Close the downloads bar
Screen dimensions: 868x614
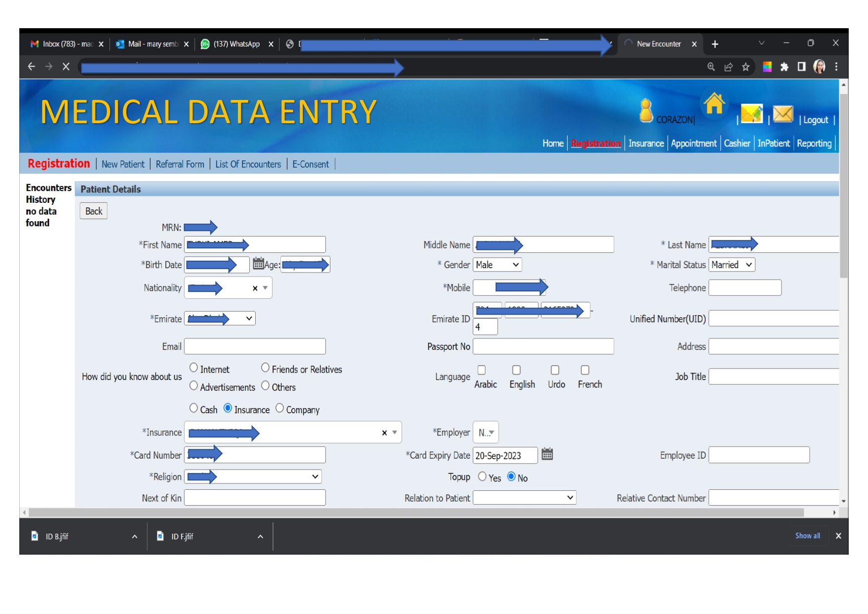(x=838, y=536)
